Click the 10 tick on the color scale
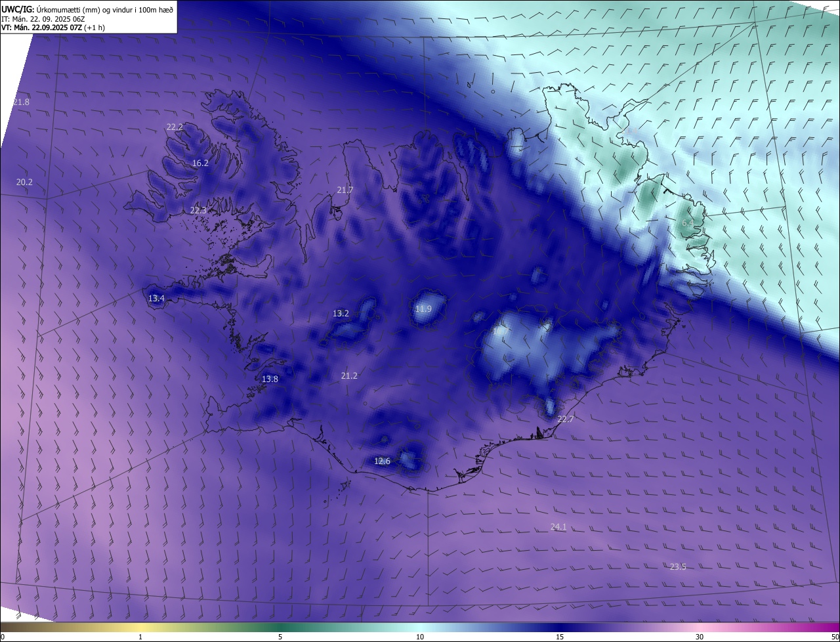 [x=420, y=637]
